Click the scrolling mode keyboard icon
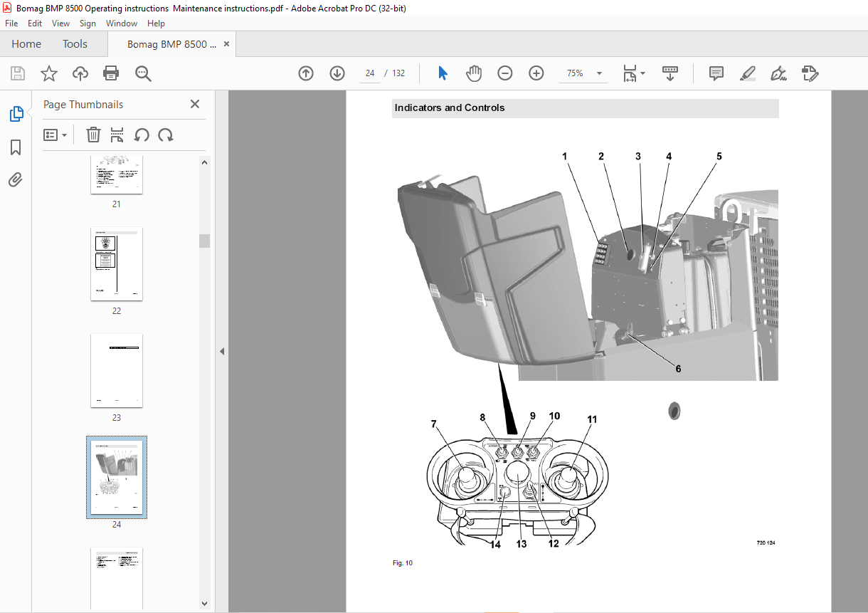 pyautogui.click(x=669, y=73)
